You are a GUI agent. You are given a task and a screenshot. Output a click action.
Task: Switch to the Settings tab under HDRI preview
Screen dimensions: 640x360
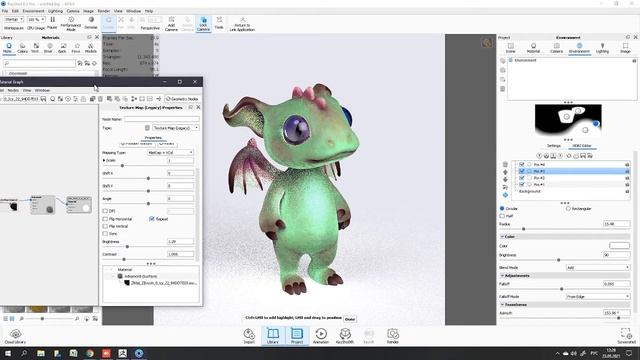(x=553, y=146)
